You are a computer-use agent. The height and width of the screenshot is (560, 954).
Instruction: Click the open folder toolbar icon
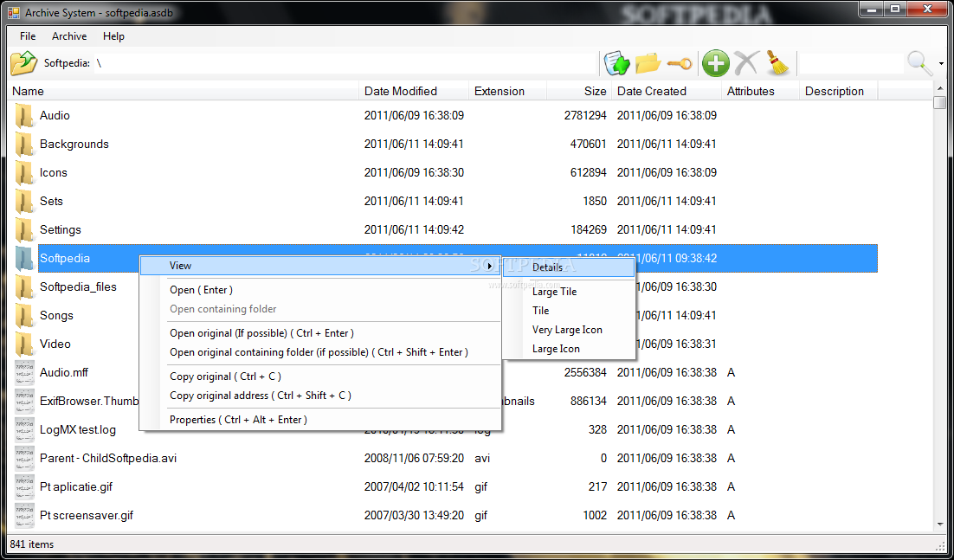pos(648,62)
